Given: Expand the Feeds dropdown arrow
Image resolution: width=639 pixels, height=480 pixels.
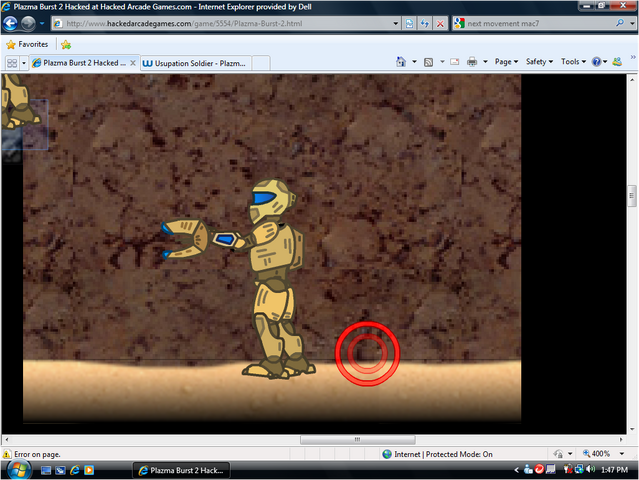Looking at the screenshot, I should click(x=442, y=62).
